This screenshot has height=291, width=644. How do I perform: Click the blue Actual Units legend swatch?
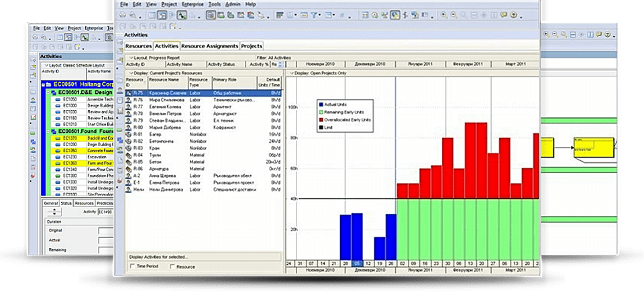click(x=321, y=105)
